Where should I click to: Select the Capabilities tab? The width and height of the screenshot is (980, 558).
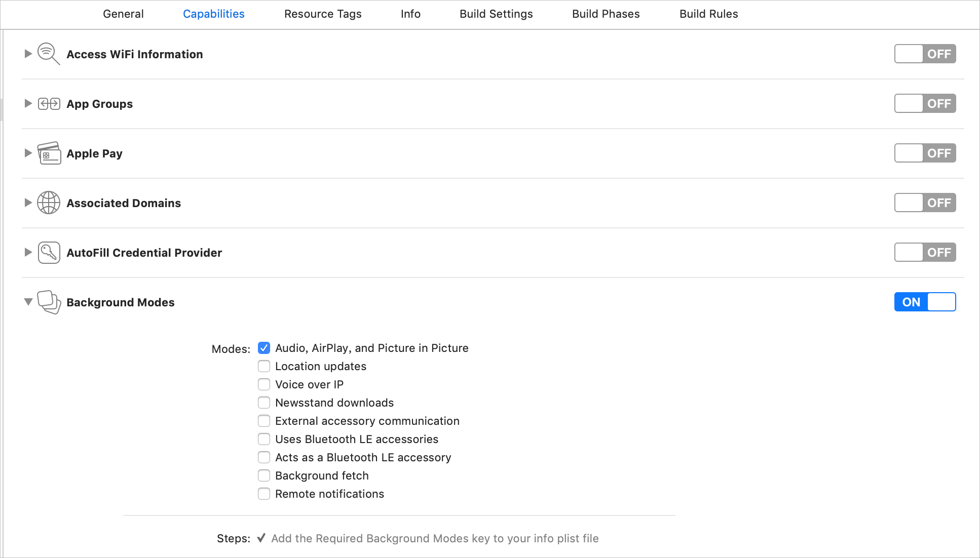click(x=214, y=14)
